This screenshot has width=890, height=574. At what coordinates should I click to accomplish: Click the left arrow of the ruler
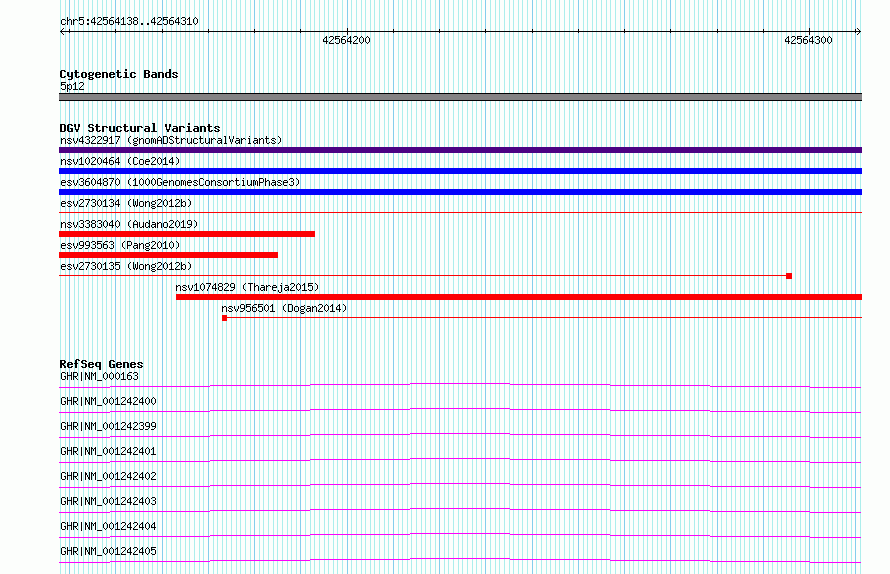[64, 32]
